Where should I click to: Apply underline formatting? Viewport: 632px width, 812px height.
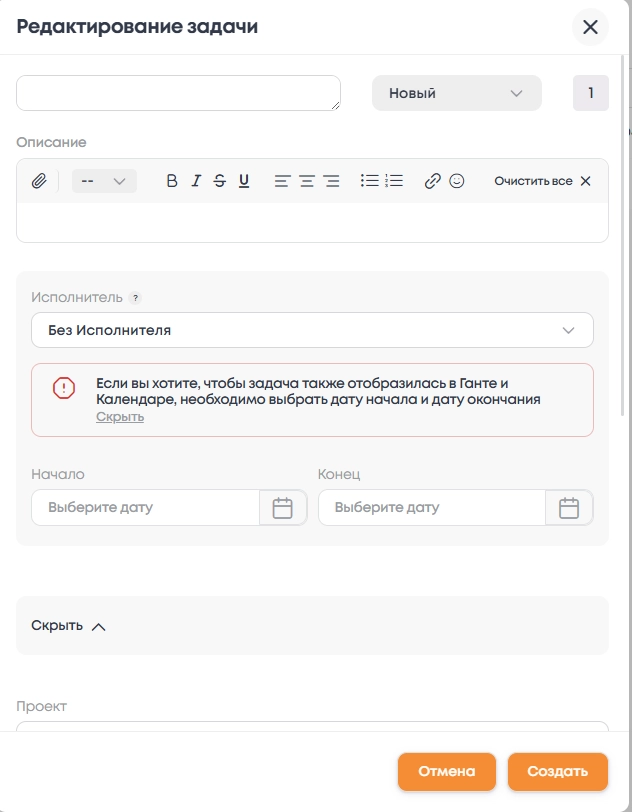244,181
